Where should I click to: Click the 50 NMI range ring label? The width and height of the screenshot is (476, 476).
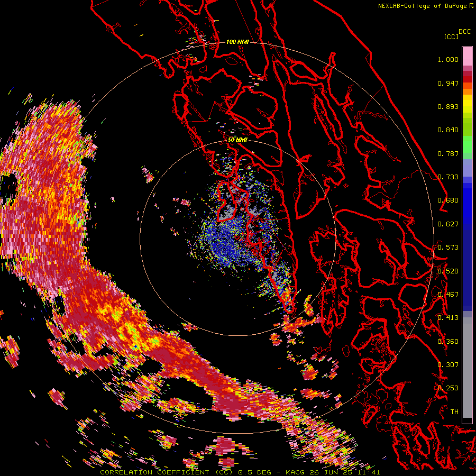point(237,140)
